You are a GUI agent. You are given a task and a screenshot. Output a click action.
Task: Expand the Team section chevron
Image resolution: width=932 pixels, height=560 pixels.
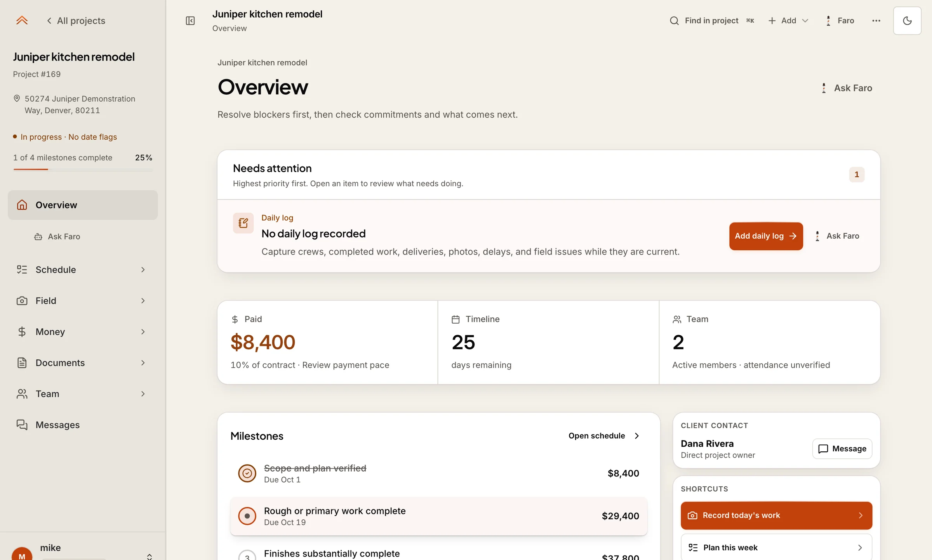tap(143, 394)
